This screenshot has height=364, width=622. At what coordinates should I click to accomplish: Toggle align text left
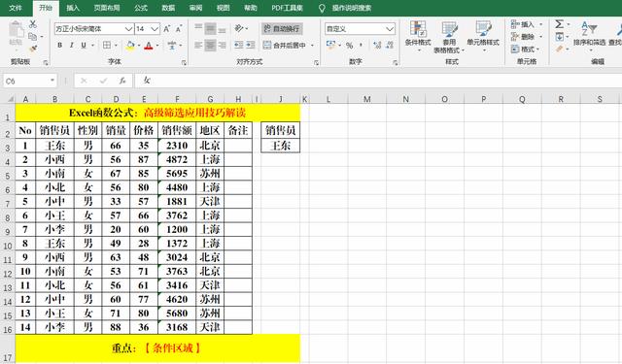tap(198, 46)
